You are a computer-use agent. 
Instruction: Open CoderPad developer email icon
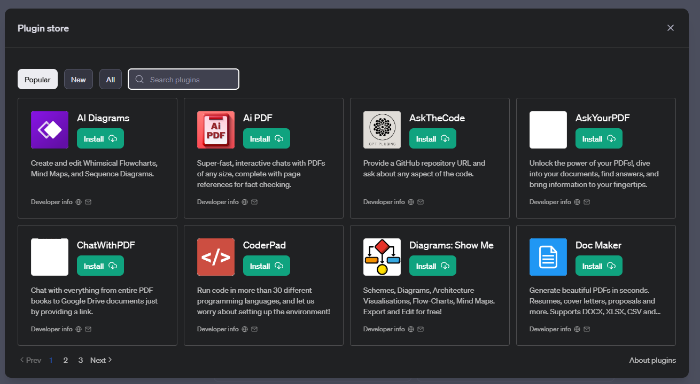click(x=254, y=329)
